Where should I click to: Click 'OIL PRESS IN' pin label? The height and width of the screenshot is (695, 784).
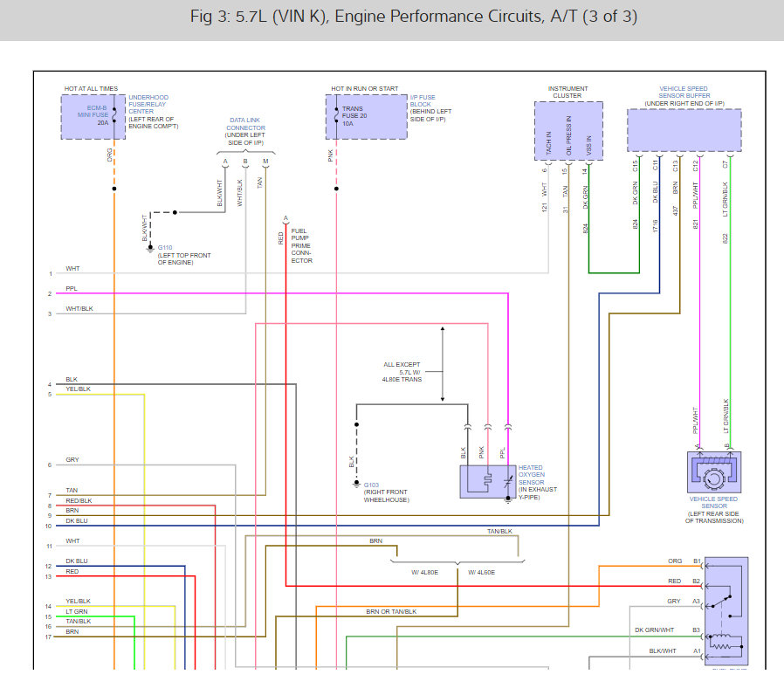coord(568,135)
